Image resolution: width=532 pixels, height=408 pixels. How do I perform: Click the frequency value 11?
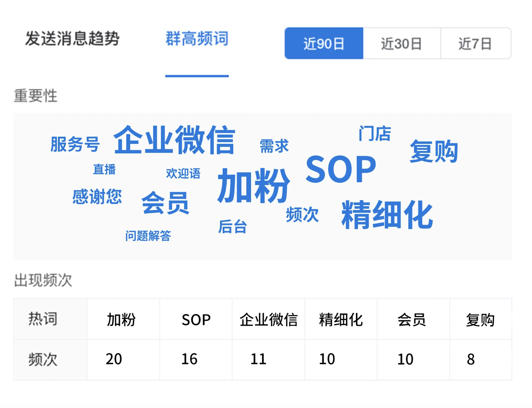(x=258, y=359)
